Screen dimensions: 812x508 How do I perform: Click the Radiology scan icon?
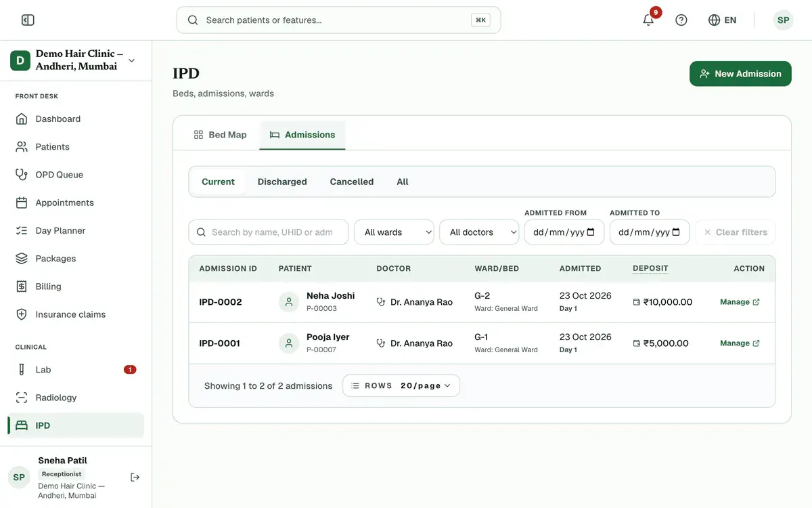pos(22,398)
